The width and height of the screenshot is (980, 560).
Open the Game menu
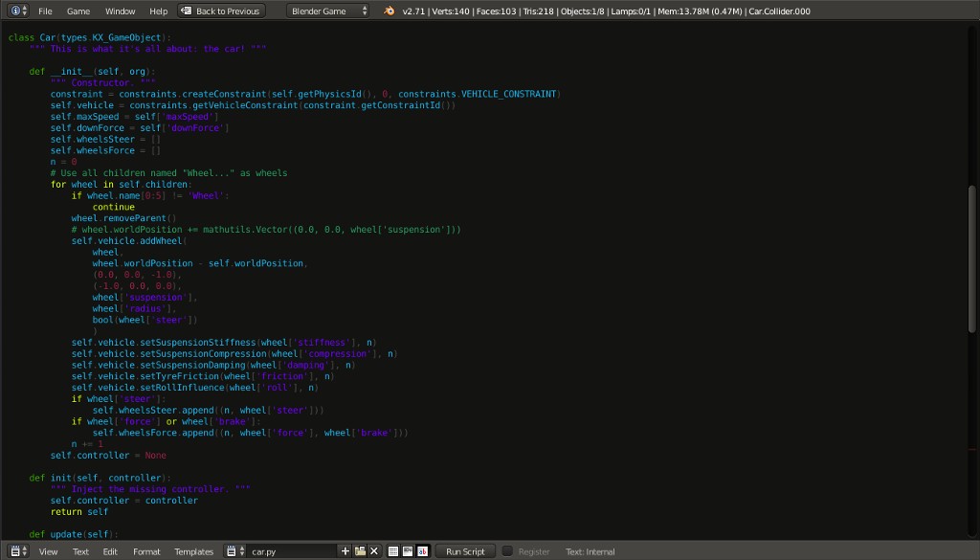[78, 12]
